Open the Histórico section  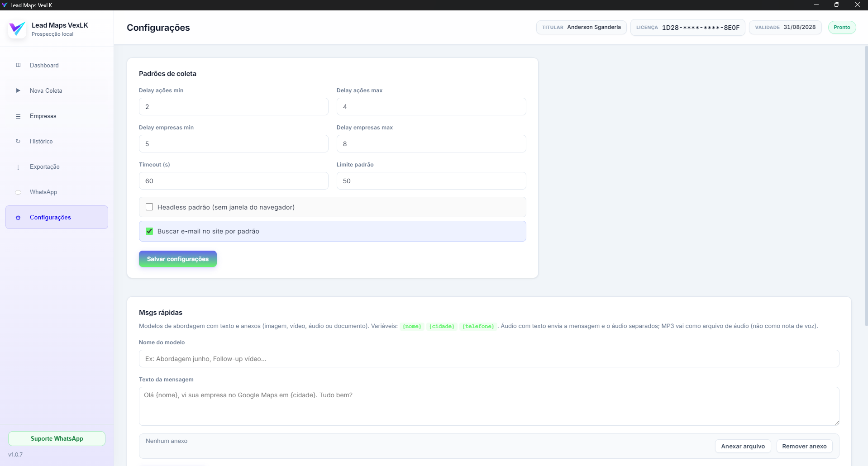(x=57, y=142)
